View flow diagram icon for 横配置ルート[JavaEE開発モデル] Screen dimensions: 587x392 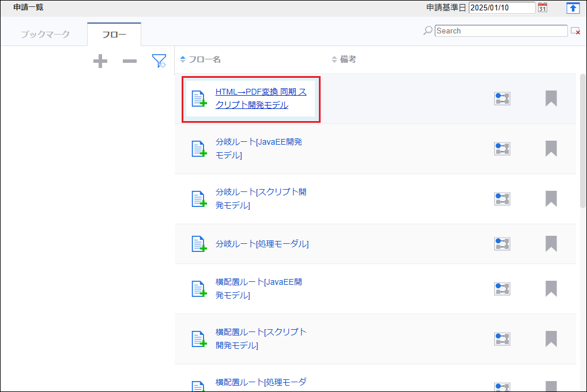[502, 288]
